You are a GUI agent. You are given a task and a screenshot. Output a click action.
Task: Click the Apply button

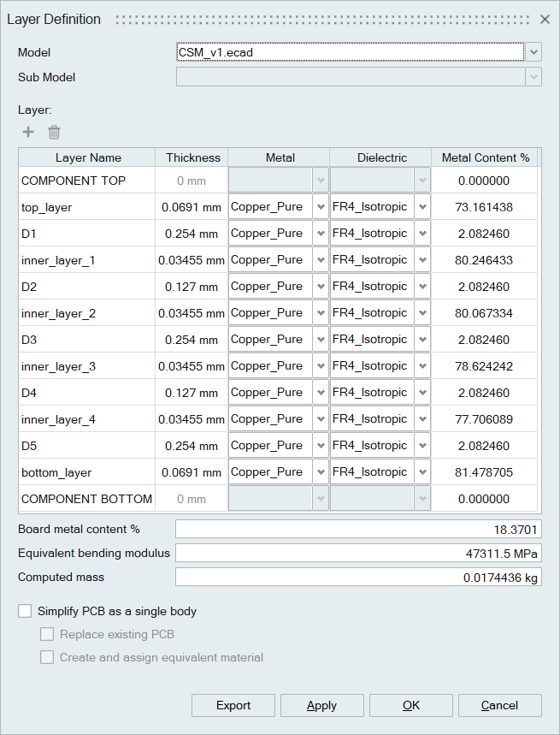coord(321,705)
